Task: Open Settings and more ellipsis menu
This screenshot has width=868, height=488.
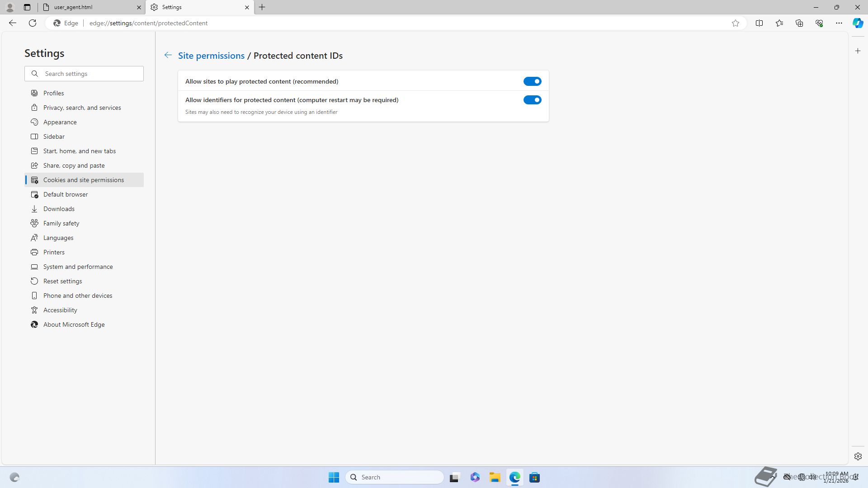Action: 839,23
